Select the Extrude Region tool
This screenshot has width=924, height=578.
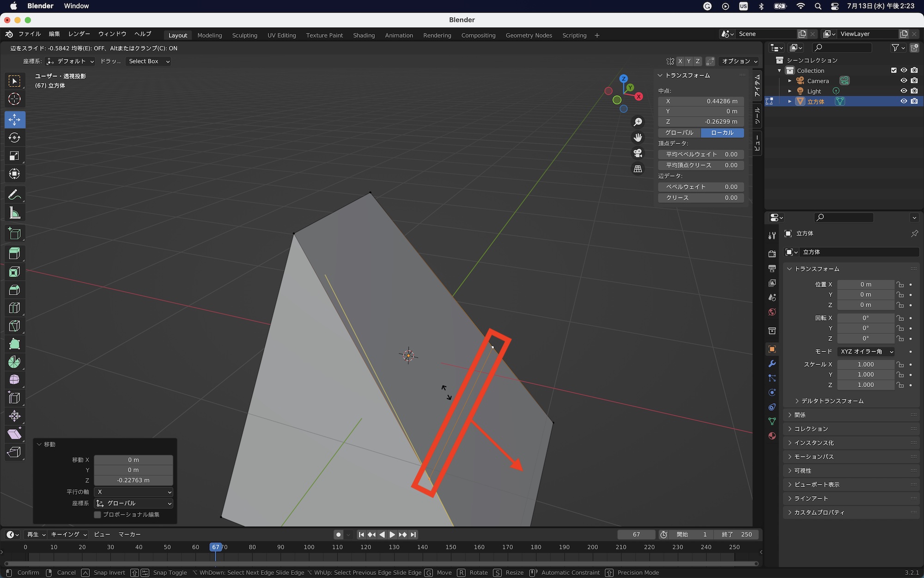point(14,253)
